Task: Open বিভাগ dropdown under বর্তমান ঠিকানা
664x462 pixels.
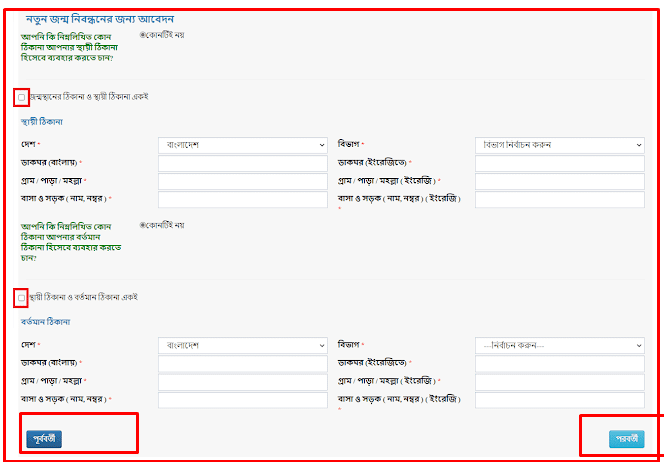Action: click(x=559, y=345)
